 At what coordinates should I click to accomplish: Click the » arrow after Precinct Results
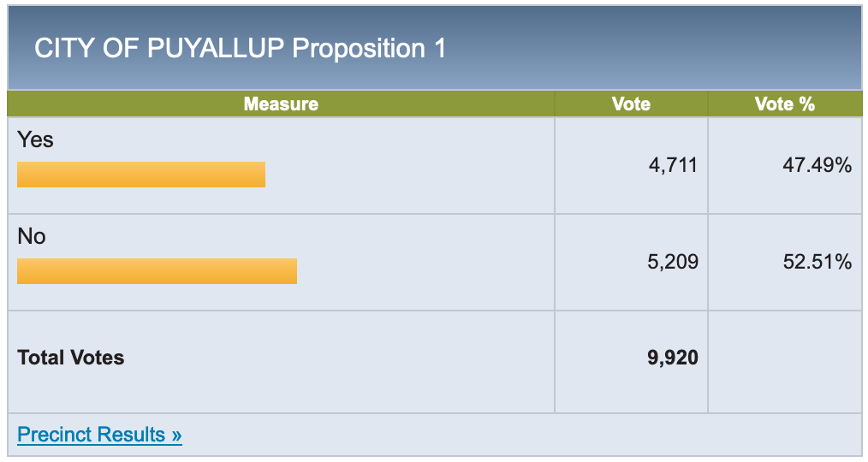pos(176,435)
